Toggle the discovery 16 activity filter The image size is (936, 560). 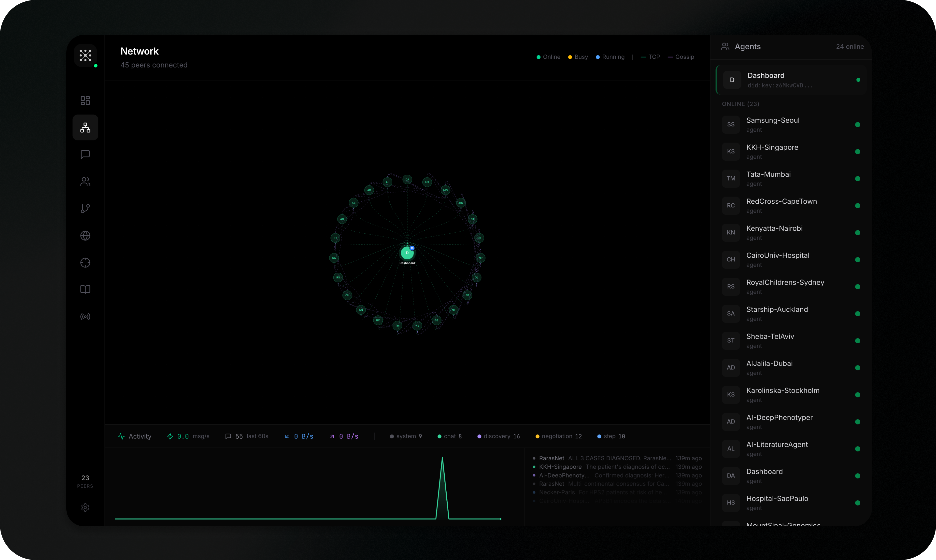tap(498, 436)
